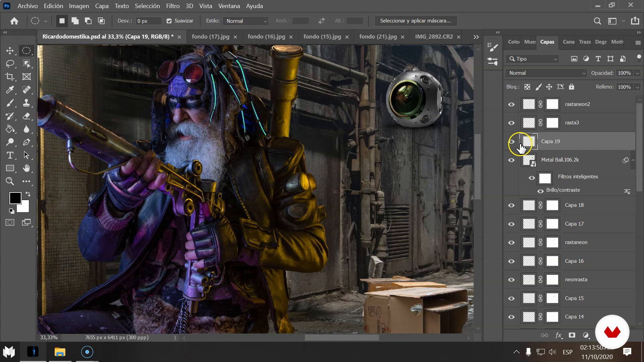Add a layer mask to Capa 19

click(572, 335)
